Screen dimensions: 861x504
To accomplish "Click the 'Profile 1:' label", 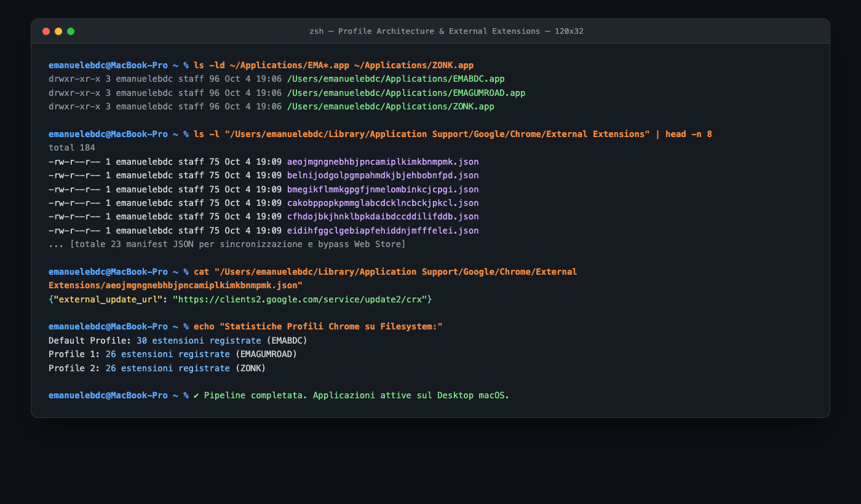I will [x=74, y=354].
